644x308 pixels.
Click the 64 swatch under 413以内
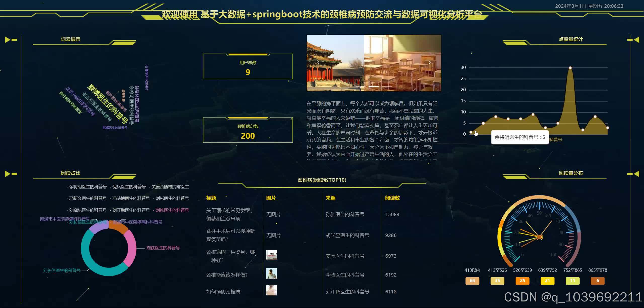[472, 281]
